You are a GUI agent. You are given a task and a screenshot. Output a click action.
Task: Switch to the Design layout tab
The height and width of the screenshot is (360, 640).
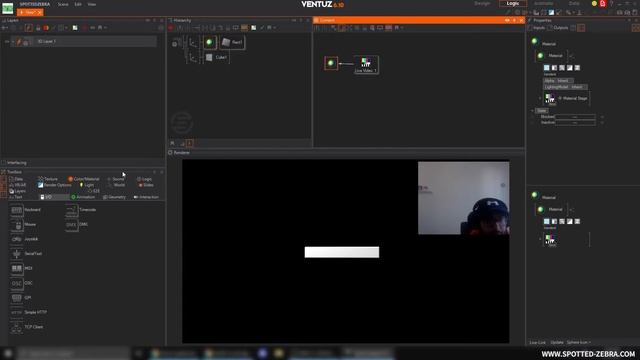pyautogui.click(x=482, y=3)
